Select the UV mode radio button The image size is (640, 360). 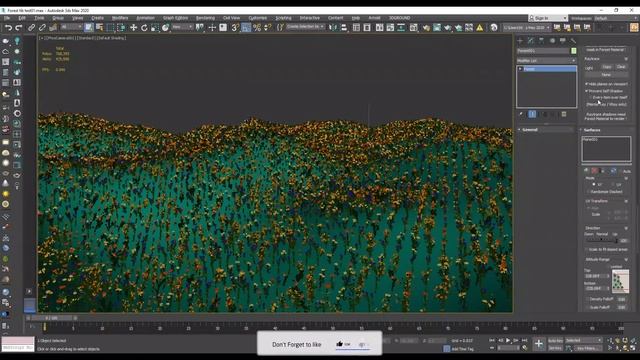pos(613,184)
